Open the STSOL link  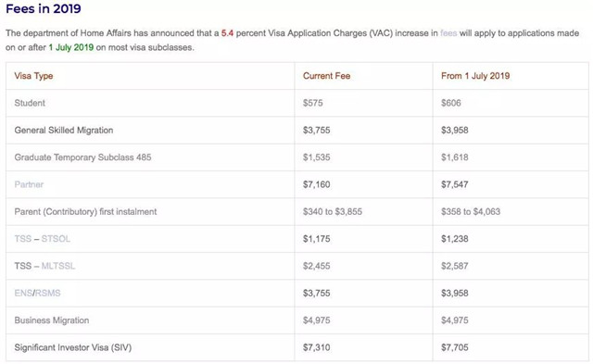click(x=56, y=239)
